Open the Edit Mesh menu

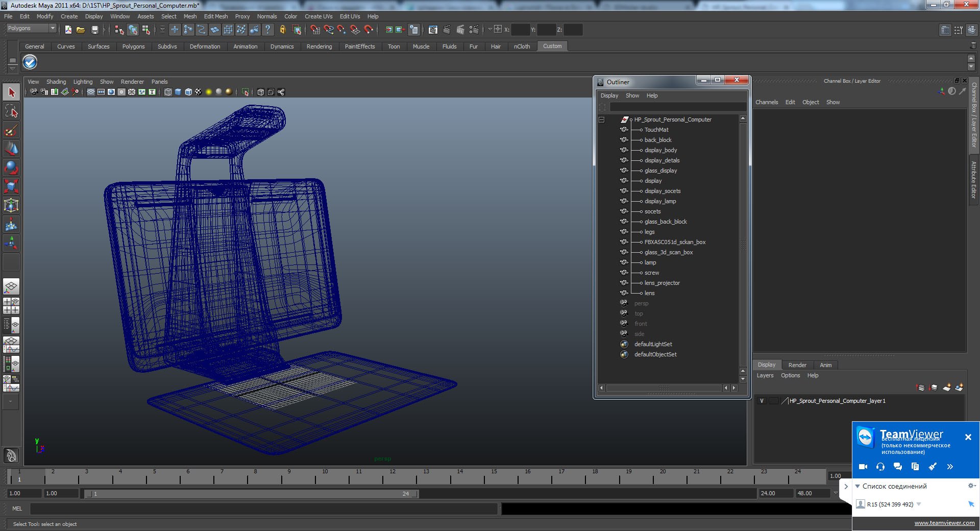(x=215, y=16)
